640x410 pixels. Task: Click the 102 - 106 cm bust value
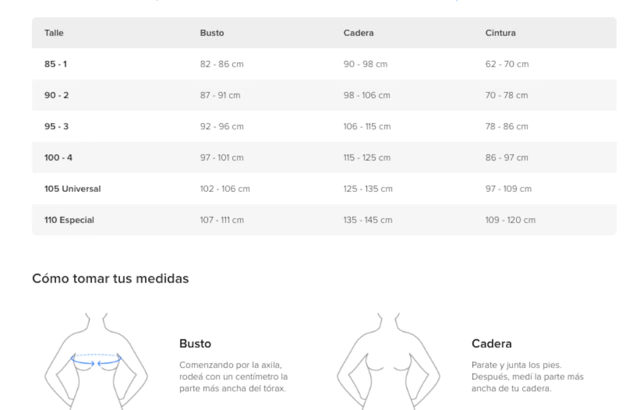pos(225,188)
